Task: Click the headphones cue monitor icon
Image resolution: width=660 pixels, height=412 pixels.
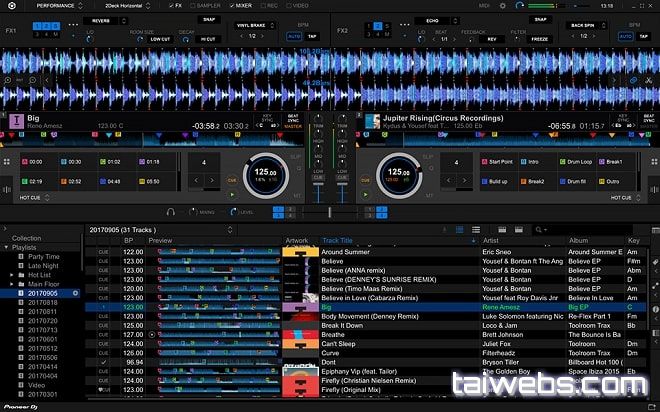Action: 171,211
